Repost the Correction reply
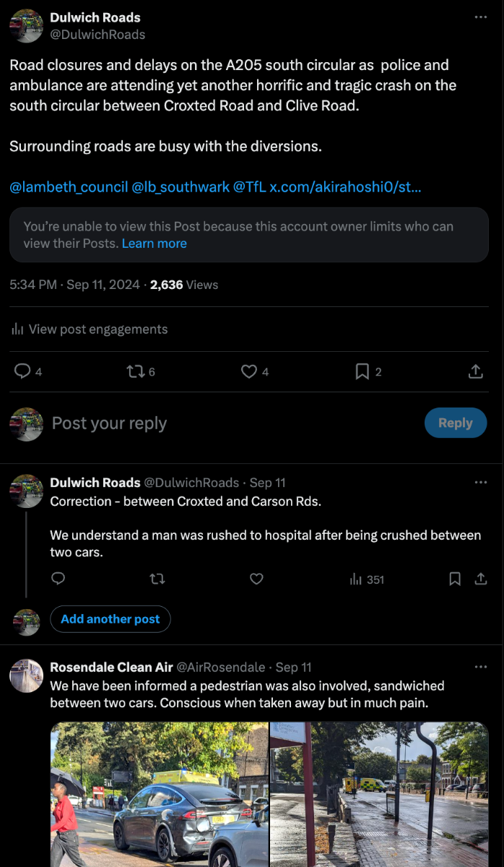The image size is (504, 867). 157,579
